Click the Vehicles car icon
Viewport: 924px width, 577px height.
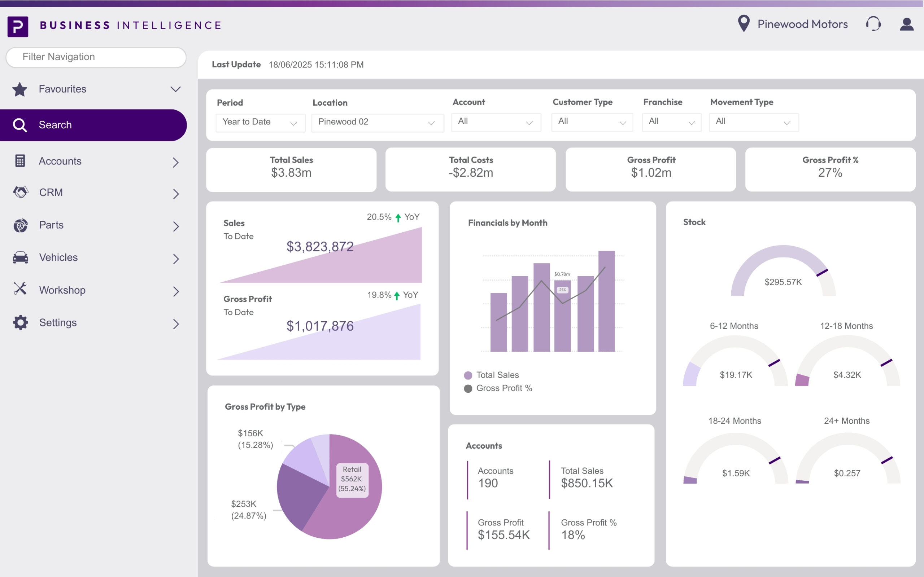[21, 257]
